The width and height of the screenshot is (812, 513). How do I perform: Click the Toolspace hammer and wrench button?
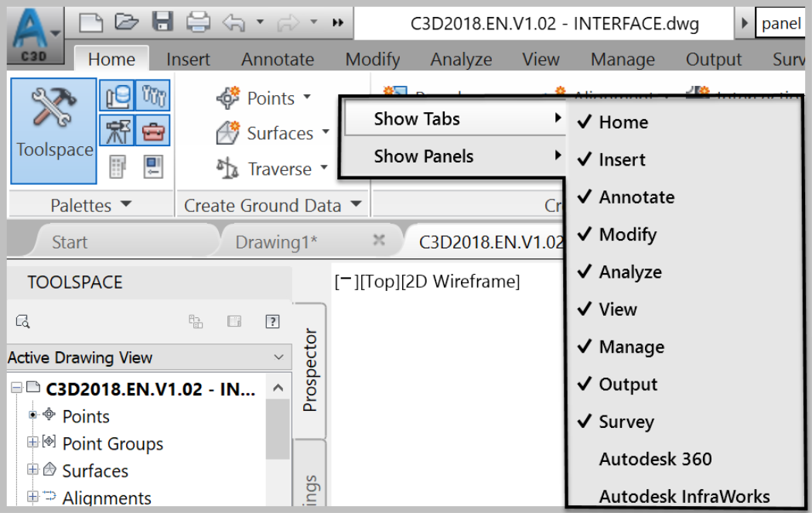54,131
